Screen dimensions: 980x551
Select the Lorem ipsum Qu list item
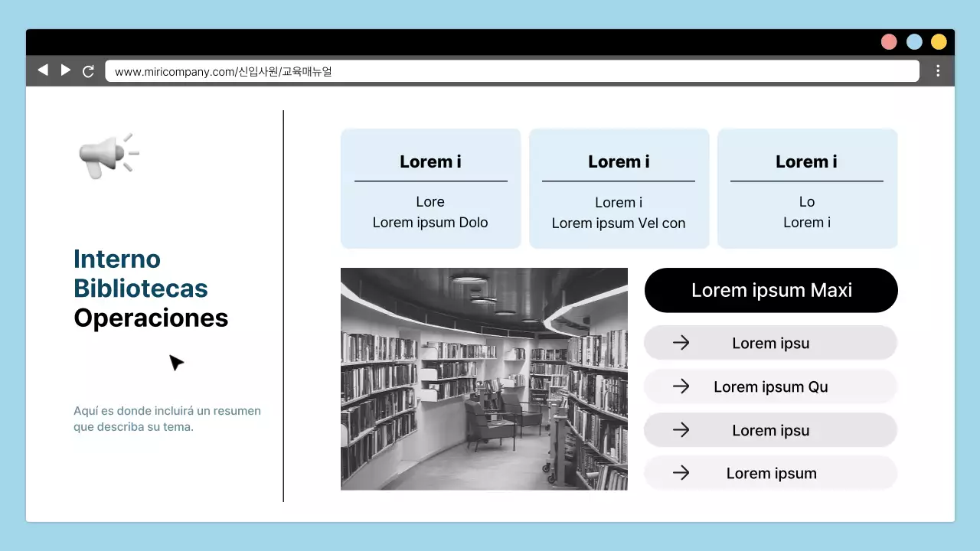(770, 386)
